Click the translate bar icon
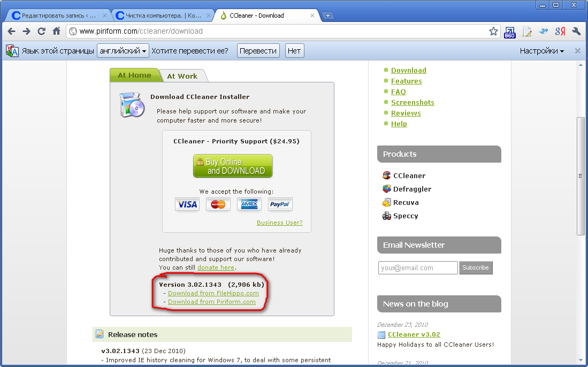 tap(12, 51)
